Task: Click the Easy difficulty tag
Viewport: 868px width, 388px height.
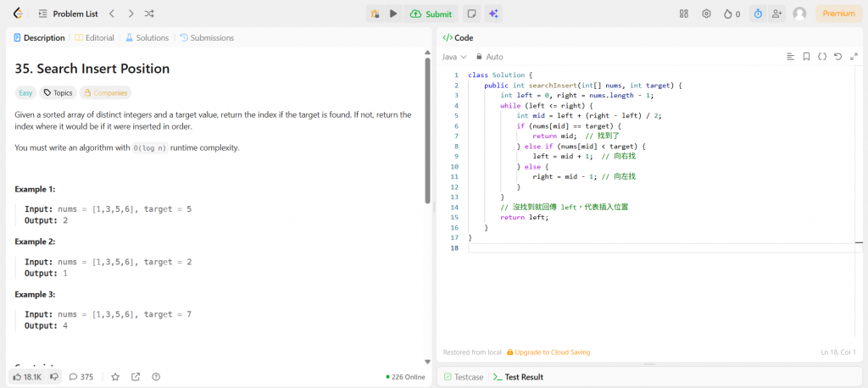Action: pos(25,93)
